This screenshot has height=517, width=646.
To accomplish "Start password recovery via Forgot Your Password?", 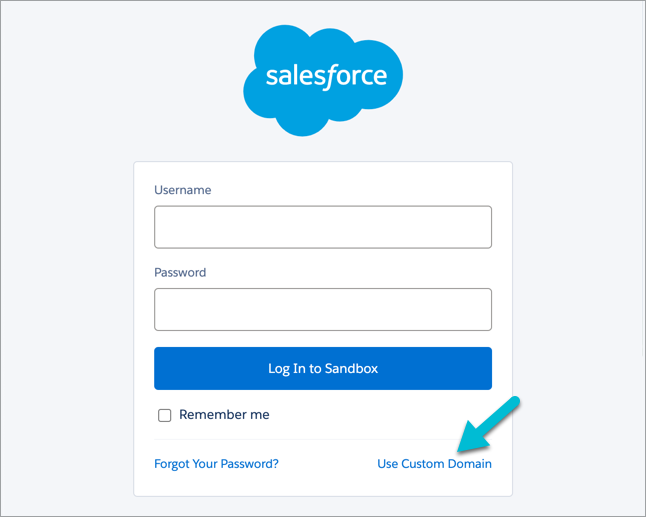I will click(x=216, y=464).
